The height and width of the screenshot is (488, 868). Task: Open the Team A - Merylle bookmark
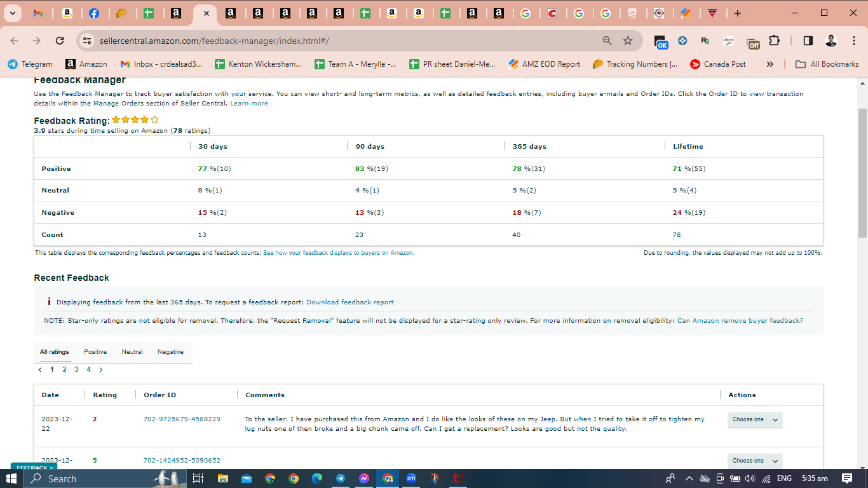click(x=355, y=64)
